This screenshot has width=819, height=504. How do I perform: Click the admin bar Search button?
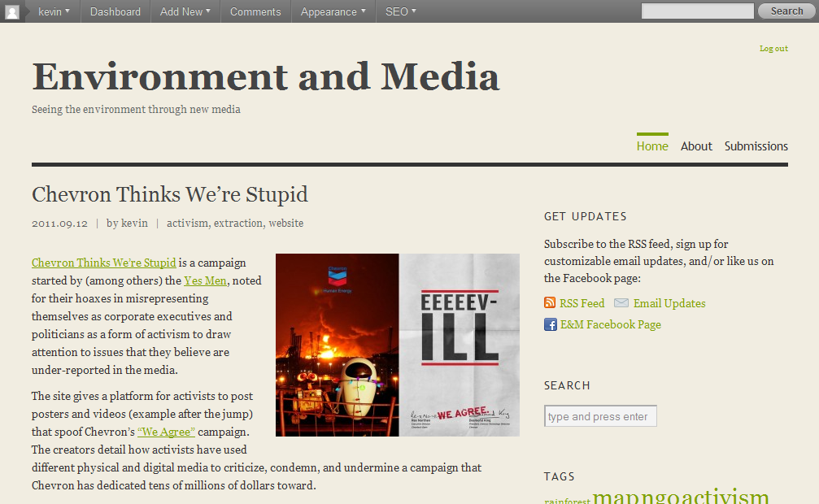786,11
